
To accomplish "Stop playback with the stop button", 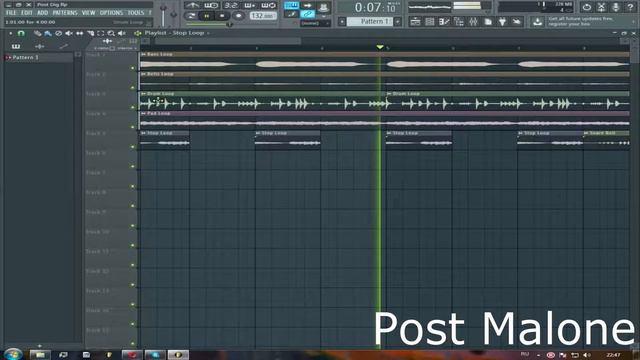I will point(222,16).
